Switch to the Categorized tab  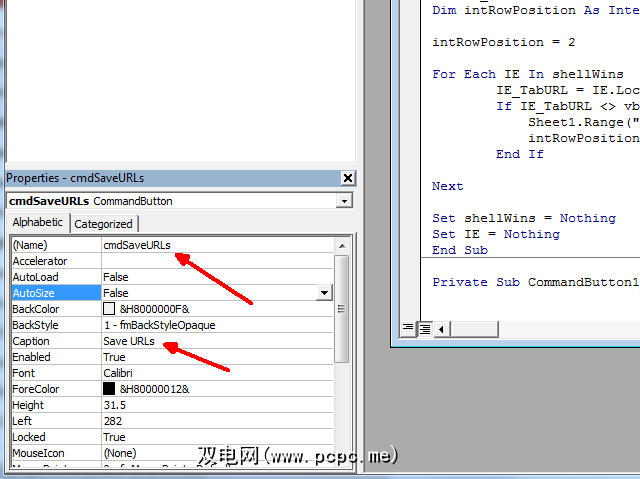(104, 224)
